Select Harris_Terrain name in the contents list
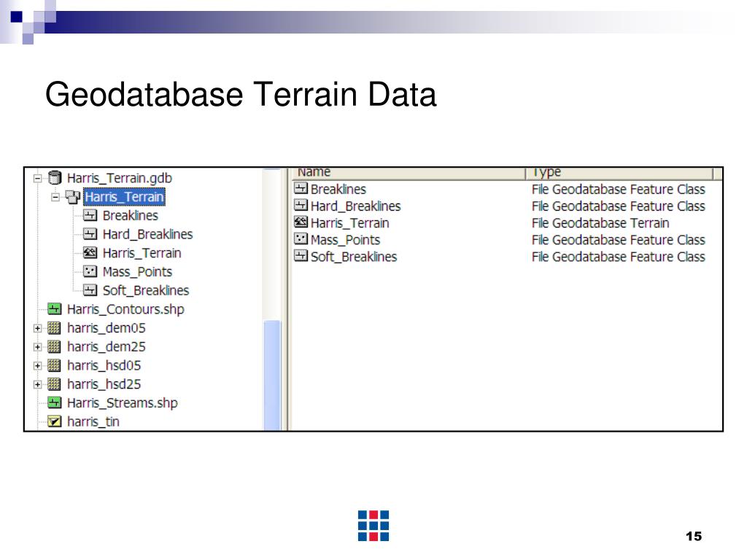The height and width of the screenshot is (560, 747). pyautogui.click(x=349, y=223)
